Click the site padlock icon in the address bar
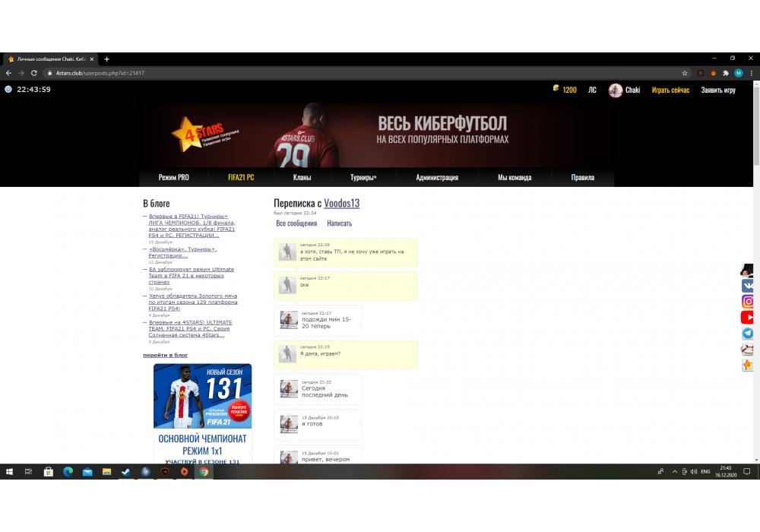This screenshot has width=760, height=532. coord(49,73)
